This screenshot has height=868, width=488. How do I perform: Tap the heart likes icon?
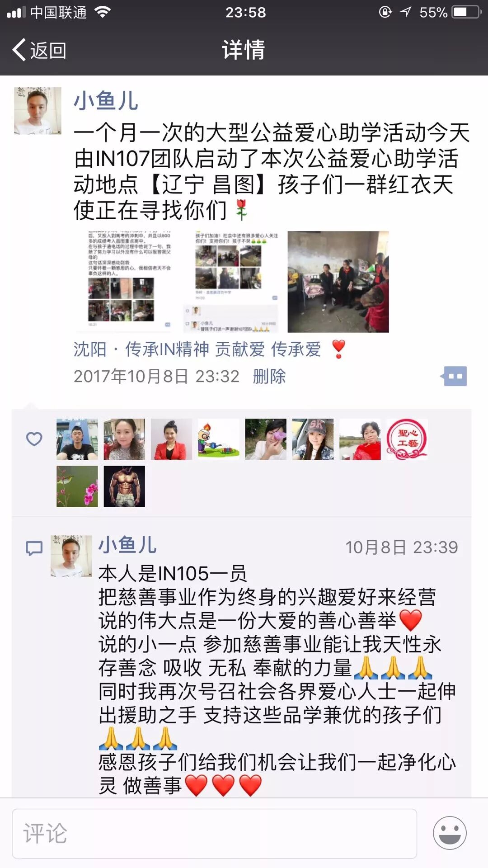point(34,439)
